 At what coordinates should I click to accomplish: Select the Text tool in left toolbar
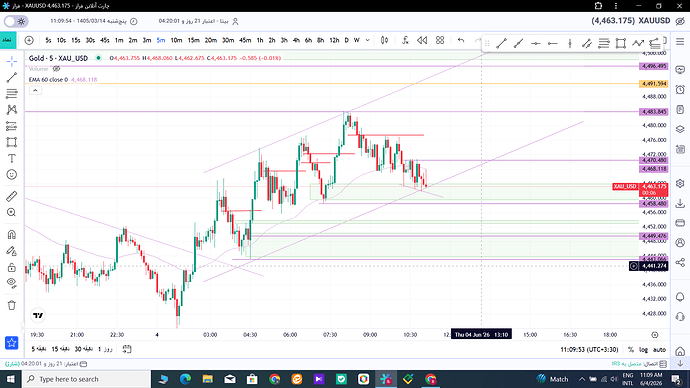(12, 158)
